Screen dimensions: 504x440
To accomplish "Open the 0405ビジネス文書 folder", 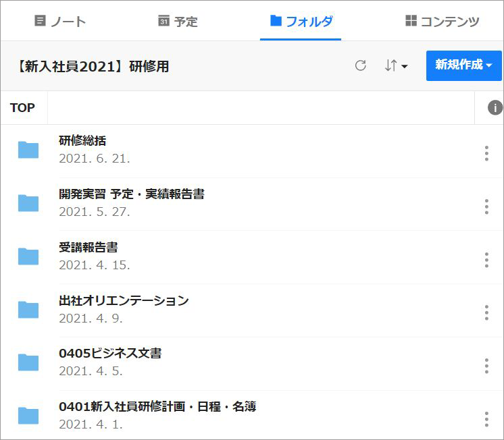I will pos(110,354).
